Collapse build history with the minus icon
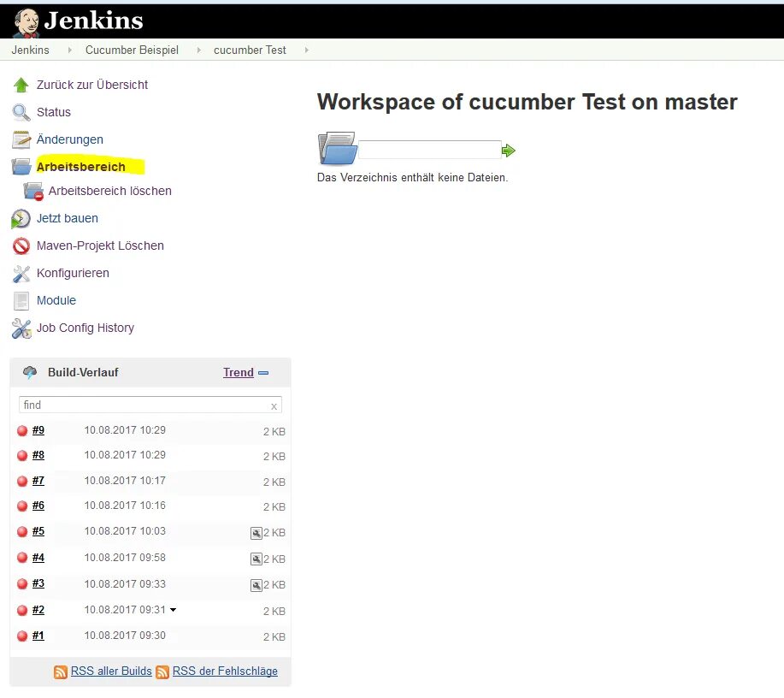 click(x=263, y=373)
